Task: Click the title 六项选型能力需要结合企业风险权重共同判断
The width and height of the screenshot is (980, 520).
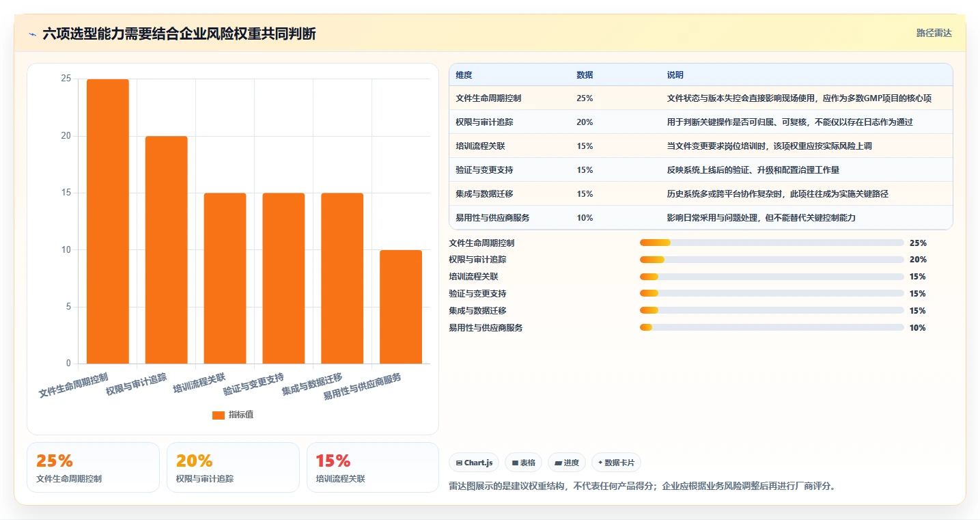Action: click(x=179, y=33)
